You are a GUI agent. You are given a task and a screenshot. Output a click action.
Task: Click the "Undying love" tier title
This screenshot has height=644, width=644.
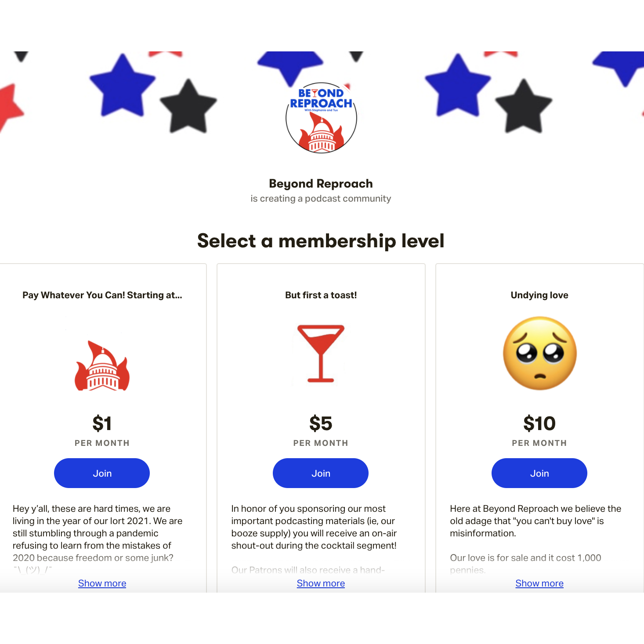pyautogui.click(x=539, y=295)
